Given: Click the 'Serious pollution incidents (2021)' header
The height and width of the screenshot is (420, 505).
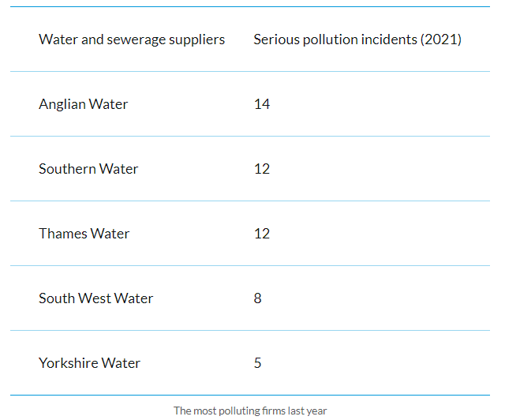Looking at the screenshot, I should point(357,39).
